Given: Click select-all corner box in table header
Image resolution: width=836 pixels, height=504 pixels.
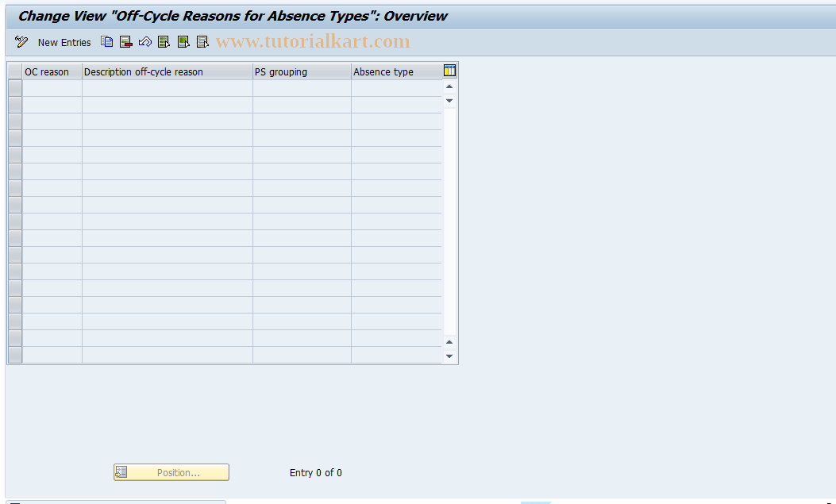Looking at the screenshot, I should 15,72.
